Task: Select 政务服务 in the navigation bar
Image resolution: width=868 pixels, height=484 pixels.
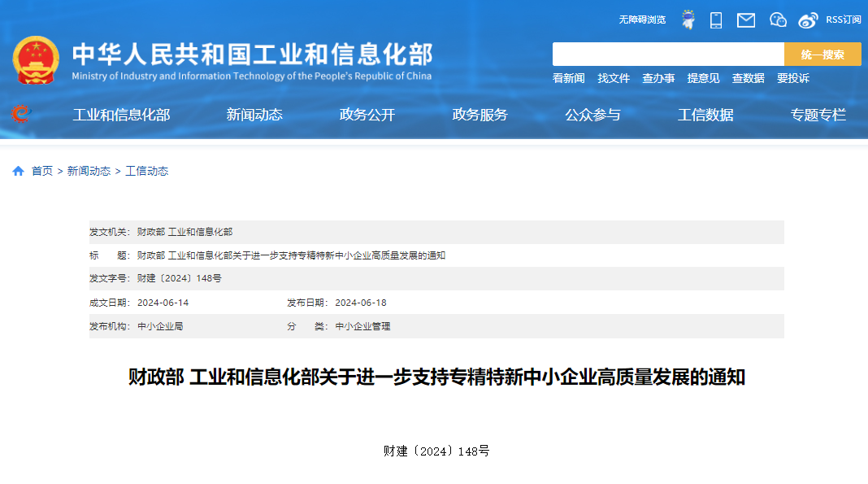Action: (x=480, y=115)
